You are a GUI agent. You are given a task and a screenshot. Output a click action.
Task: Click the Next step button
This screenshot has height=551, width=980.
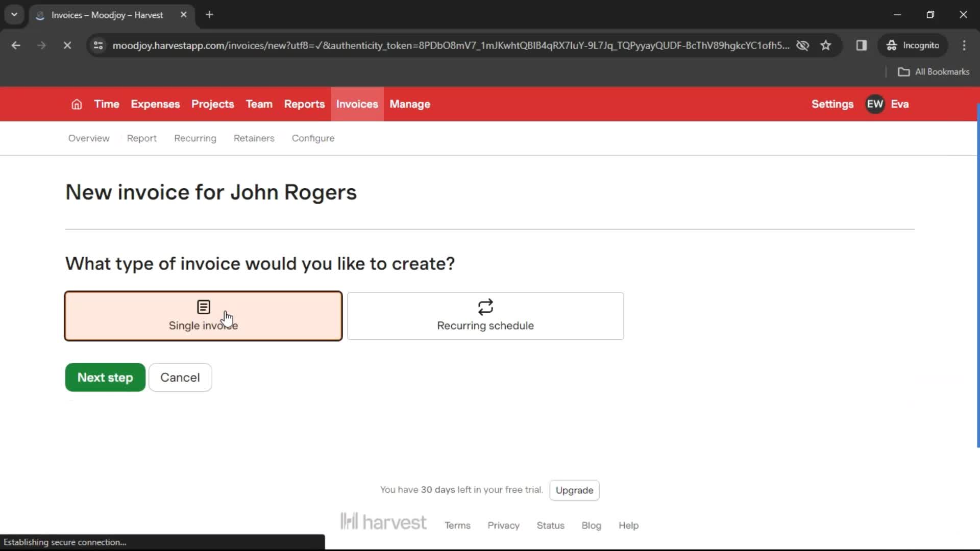pyautogui.click(x=105, y=378)
